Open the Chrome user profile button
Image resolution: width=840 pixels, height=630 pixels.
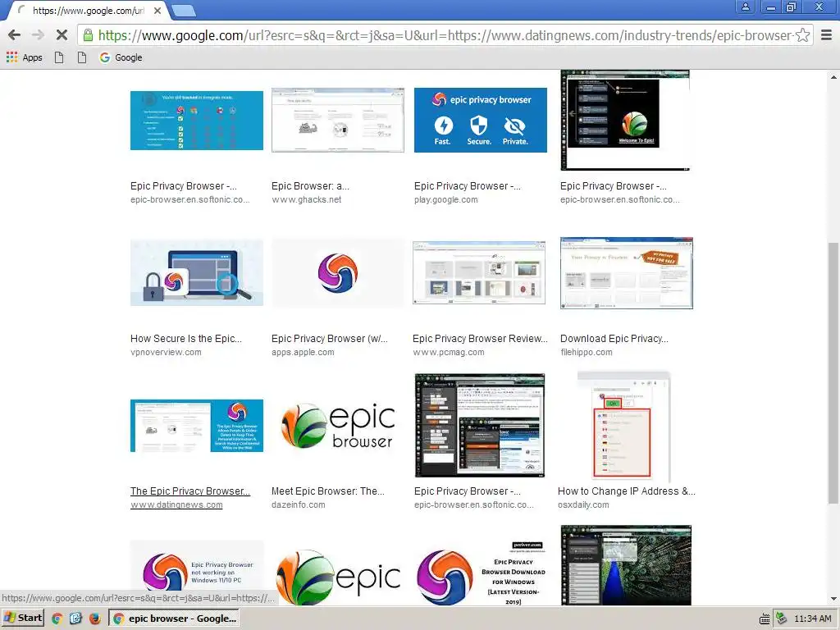pyautogui.click(x=745, y=7)
